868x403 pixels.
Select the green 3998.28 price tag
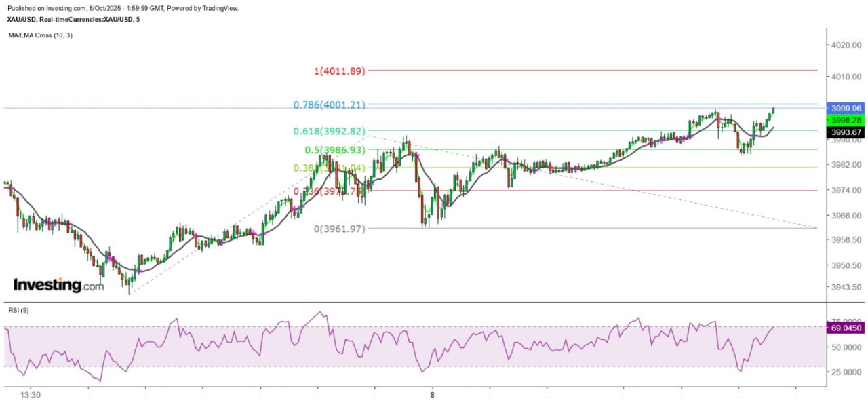click(844, 119)
